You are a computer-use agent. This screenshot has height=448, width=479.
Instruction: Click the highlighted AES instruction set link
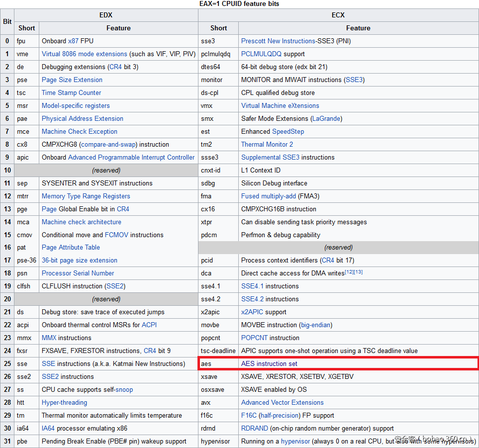269,363
